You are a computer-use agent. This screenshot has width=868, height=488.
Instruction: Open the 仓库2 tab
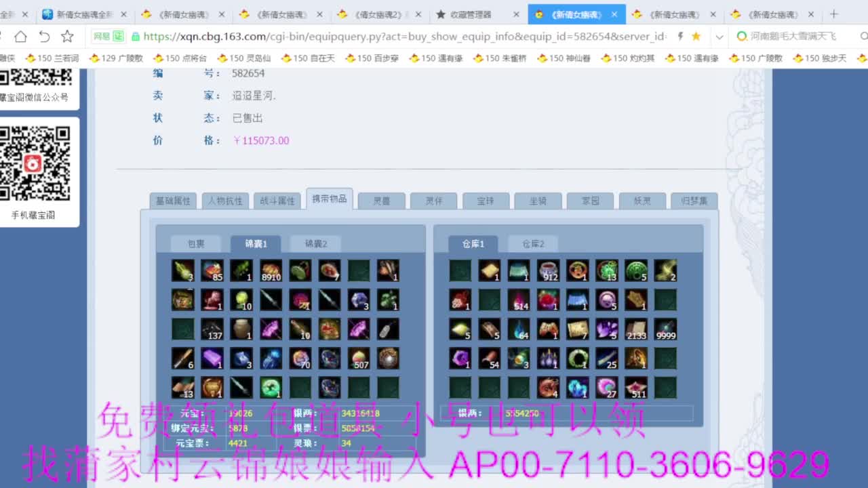click(532, 243)
